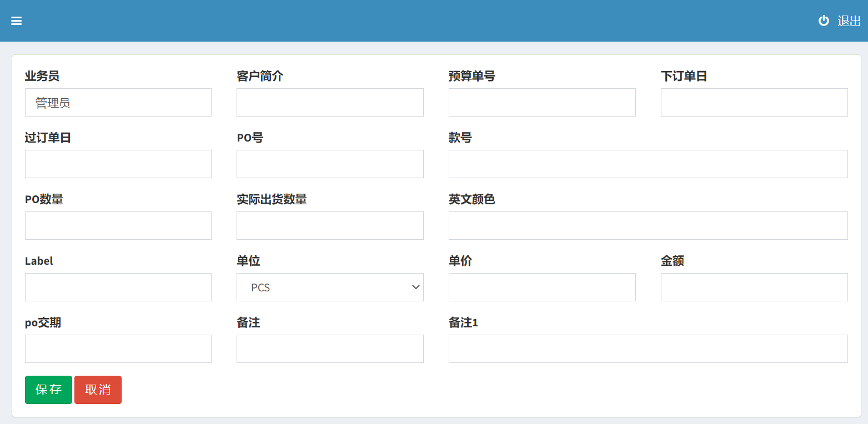Click the po交期 input field

click(118, 349)
